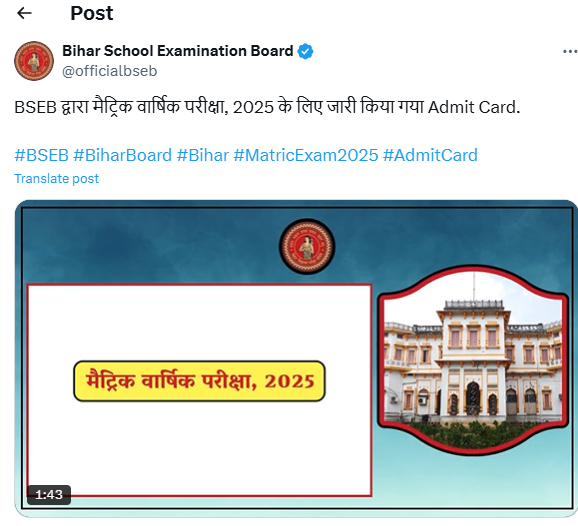
Task: Open the three-dots more options menu
Action: pyautogui.click(x=570, y=52)
